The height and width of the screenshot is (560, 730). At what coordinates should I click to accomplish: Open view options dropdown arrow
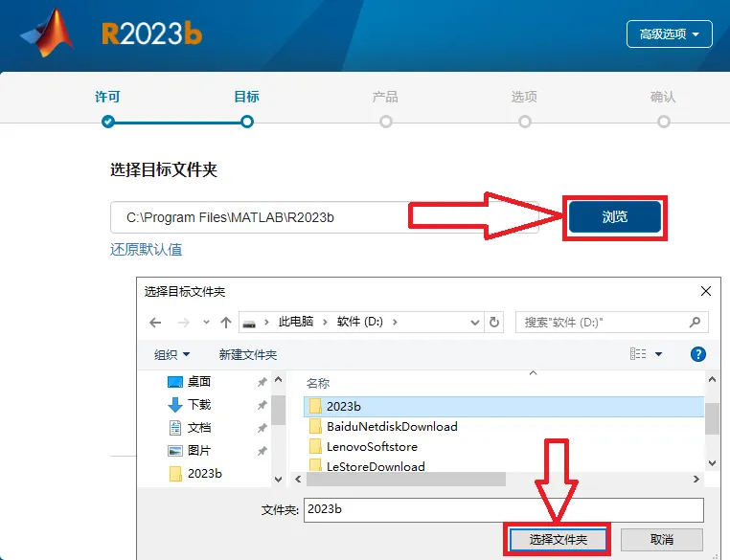point(659,354)
